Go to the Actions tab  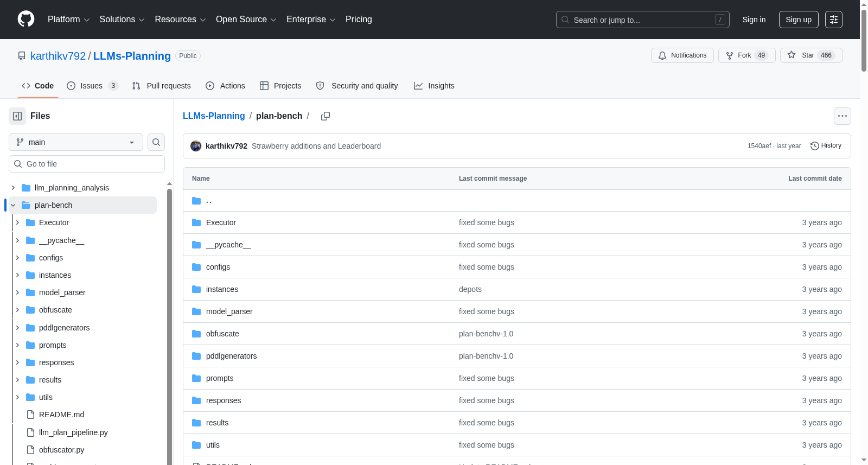226,86
